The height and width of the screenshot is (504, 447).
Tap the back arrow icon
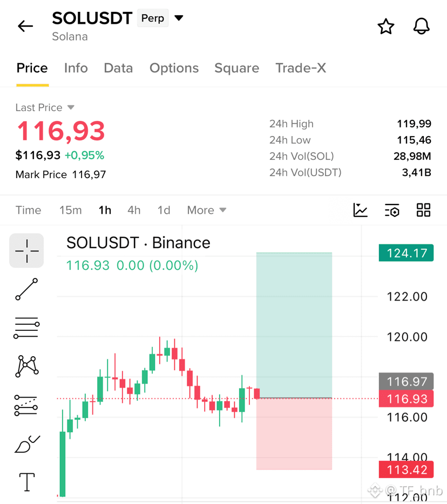(25, 26)
